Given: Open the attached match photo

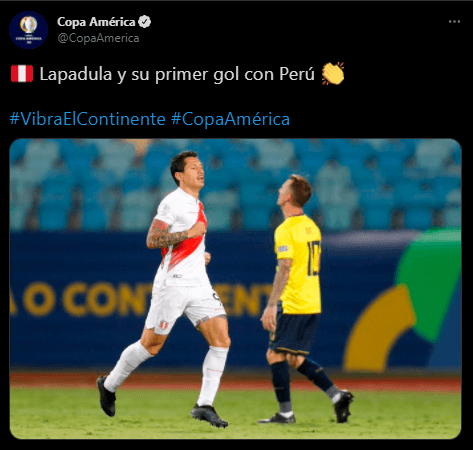Looking at the screenshot, I should point(235,289).
